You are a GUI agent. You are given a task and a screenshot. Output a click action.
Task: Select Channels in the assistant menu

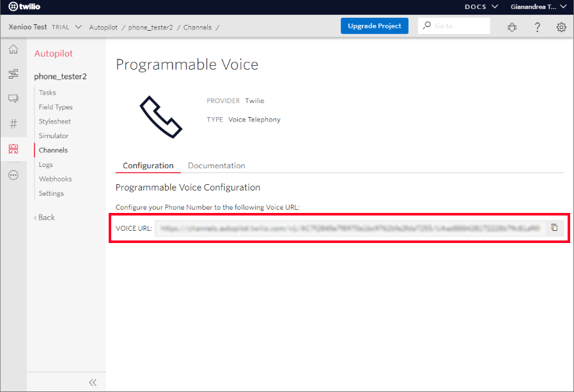coord(53,150)
